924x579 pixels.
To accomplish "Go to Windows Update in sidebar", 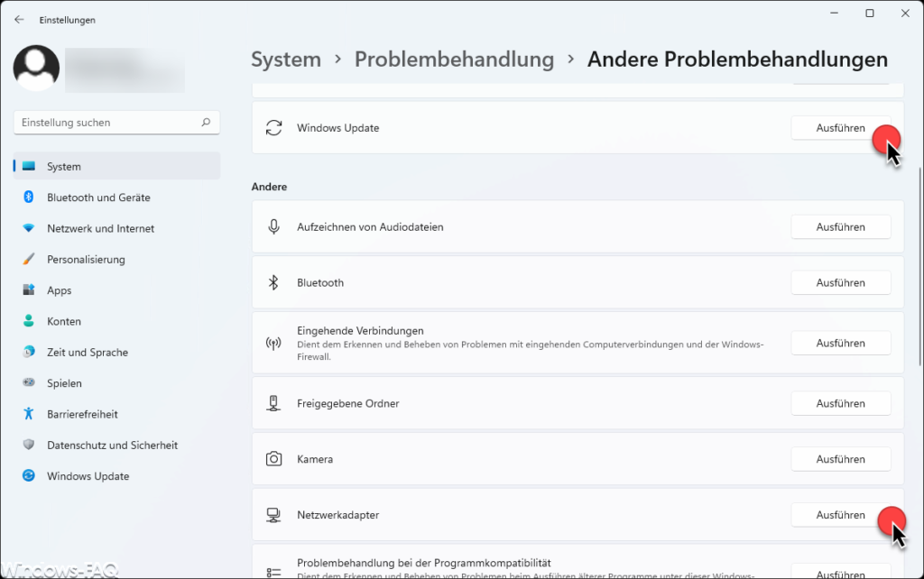I will point(116,476).
